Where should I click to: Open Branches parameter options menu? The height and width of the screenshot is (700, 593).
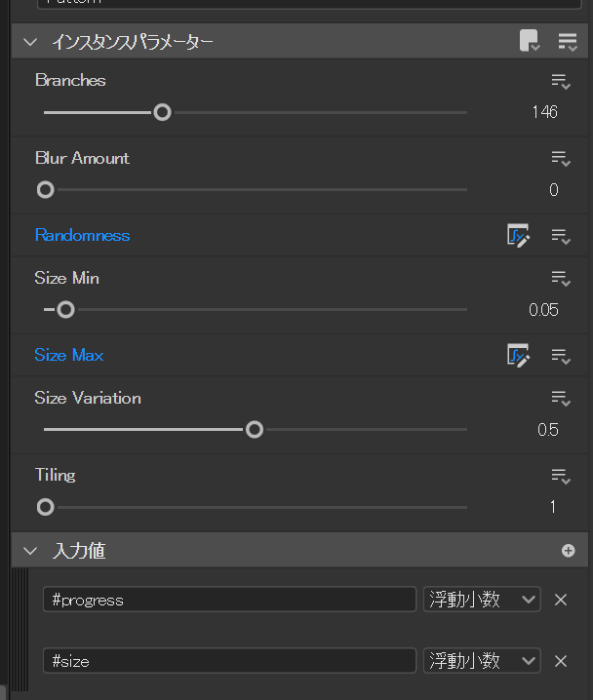560,81
